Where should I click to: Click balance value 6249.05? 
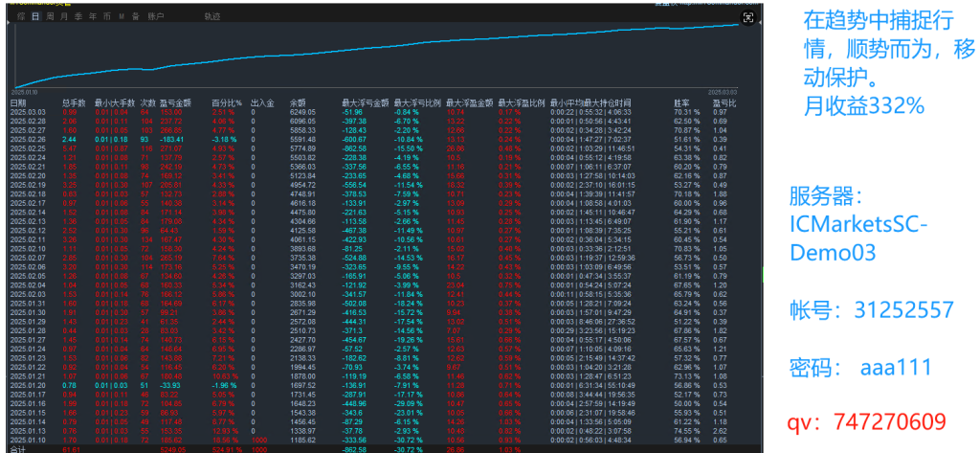click(303, 111)
